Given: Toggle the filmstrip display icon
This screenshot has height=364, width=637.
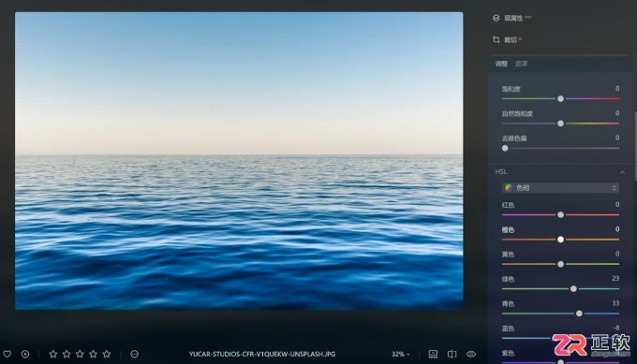Looking at the screenshot, I should click(x=433, y=354).
